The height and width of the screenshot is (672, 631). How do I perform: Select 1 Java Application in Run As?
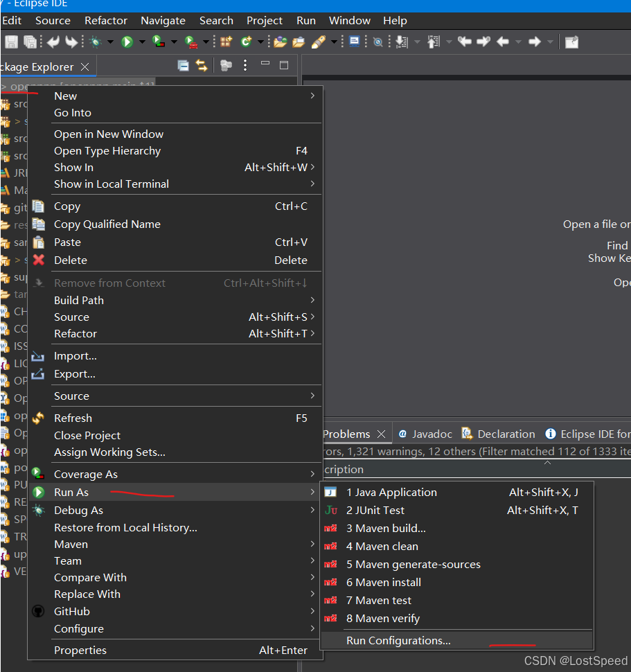pos(456,492)
